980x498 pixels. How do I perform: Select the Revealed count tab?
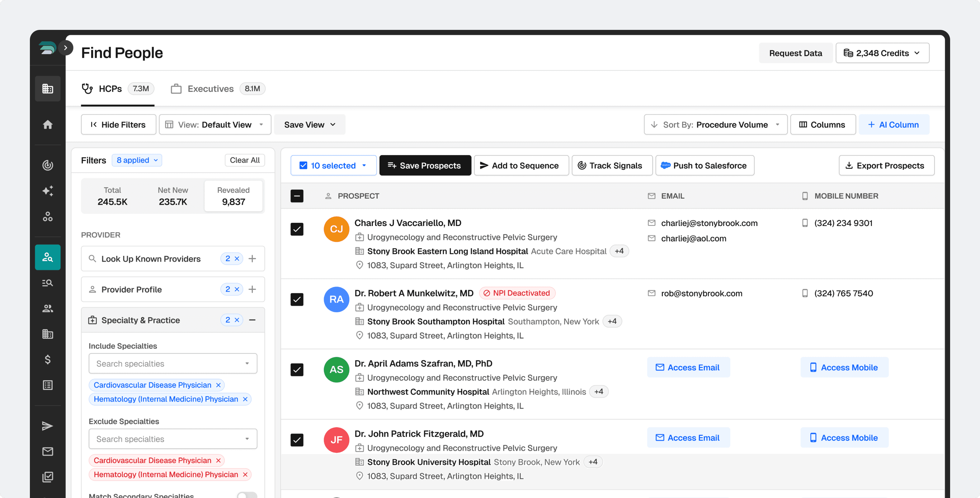point(233,196)
